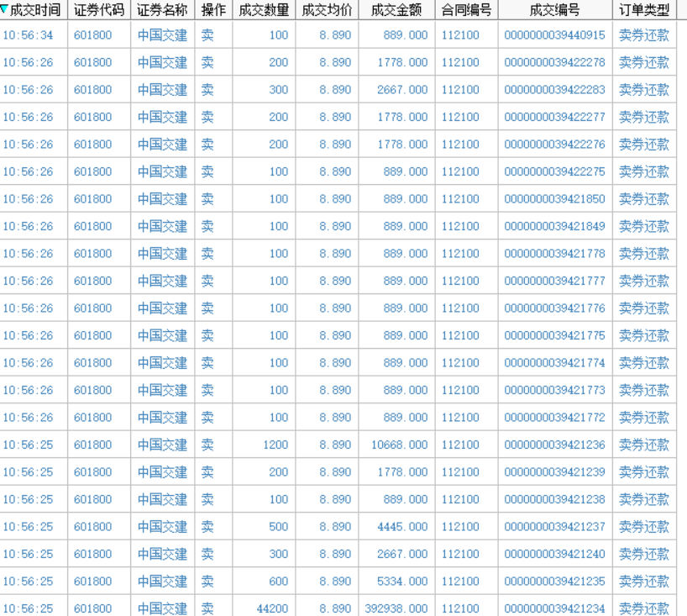Select trade number 0000000039421849
This screenshot has width=687, height=616.
pos(554,226)
